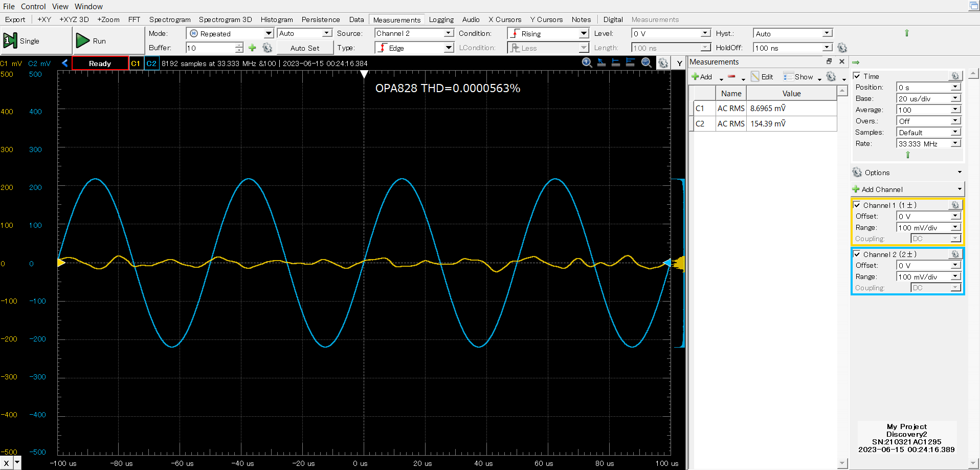Image resolution: width=980 pixels, height=470 pixels.
Task: Open the Condition Rising dropdown
Action: (x=548, y=33)
